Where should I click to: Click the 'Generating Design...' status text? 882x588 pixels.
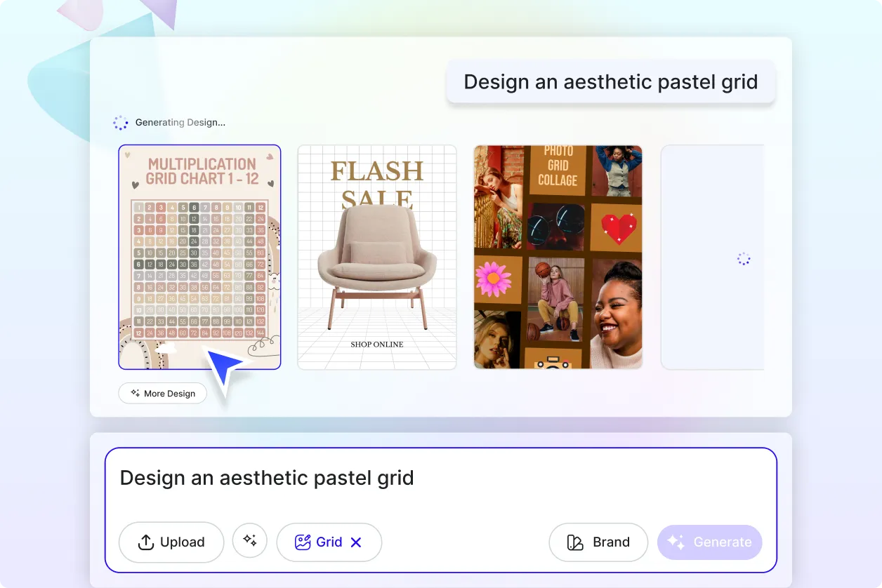coord(180,123)
